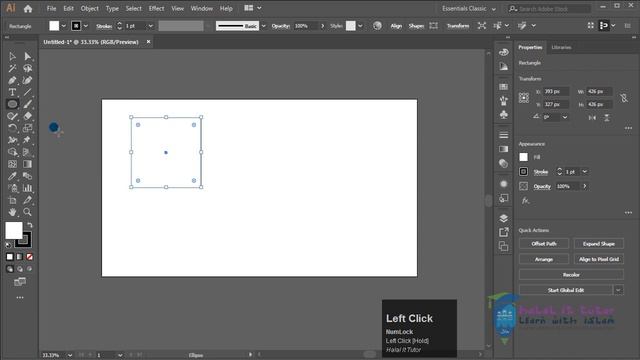Open control bar stroke weight dropdown
This screenshot has width=640, height=360.
151,26
